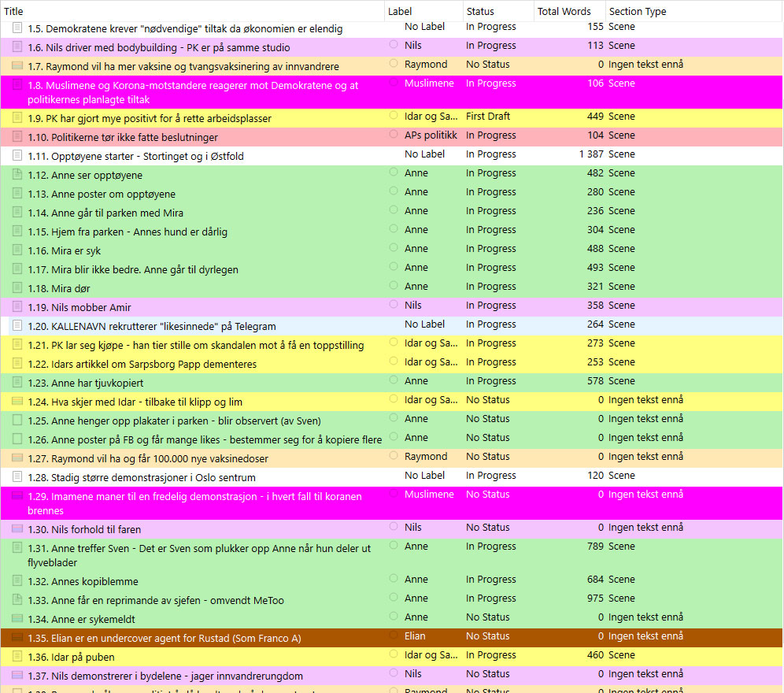This screenshot has width=784, height=693.
Task: Click the document icon for 1.16 Mira er syk
Action: [17, 250]
